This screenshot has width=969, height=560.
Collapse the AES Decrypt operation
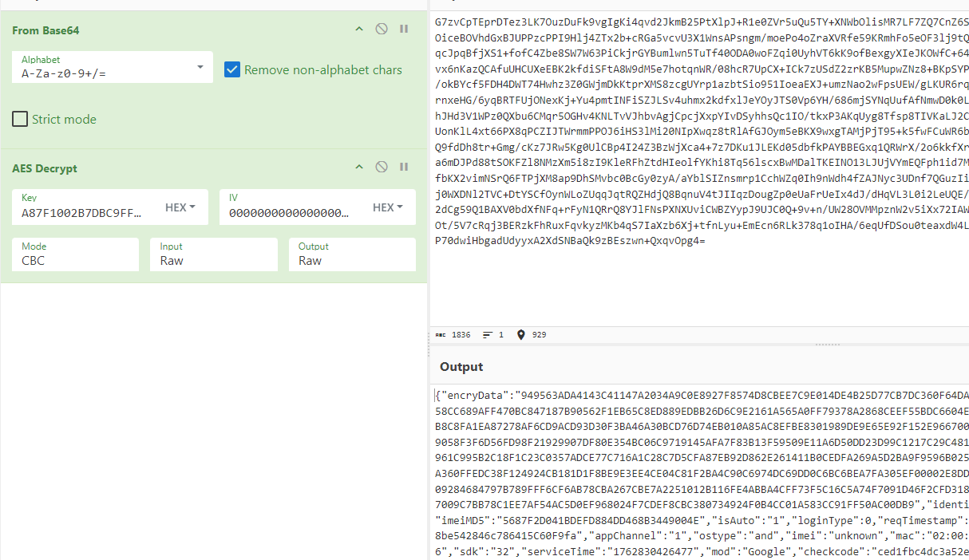point(359,168)
